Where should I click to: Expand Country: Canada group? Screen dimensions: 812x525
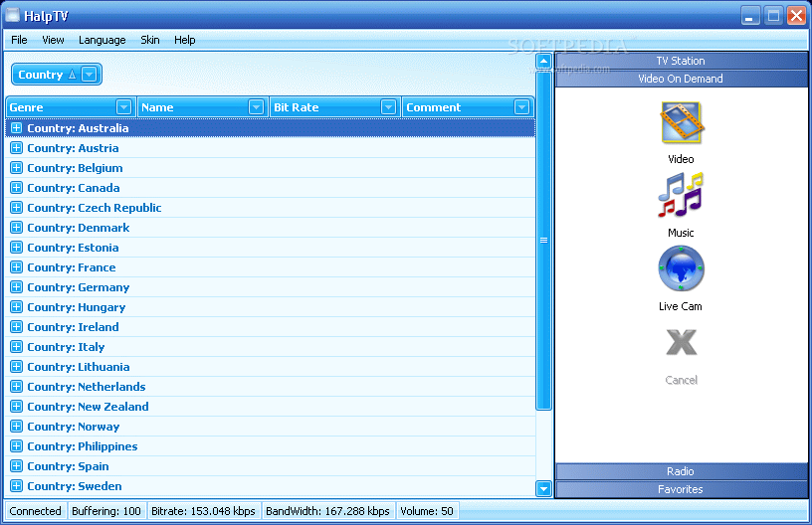[x=17, y=188]
